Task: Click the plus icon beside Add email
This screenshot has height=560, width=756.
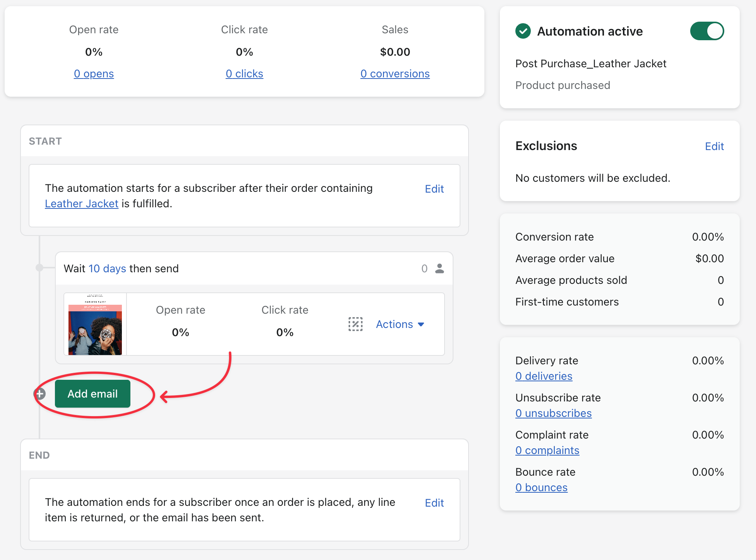Action: click(40, 394)
